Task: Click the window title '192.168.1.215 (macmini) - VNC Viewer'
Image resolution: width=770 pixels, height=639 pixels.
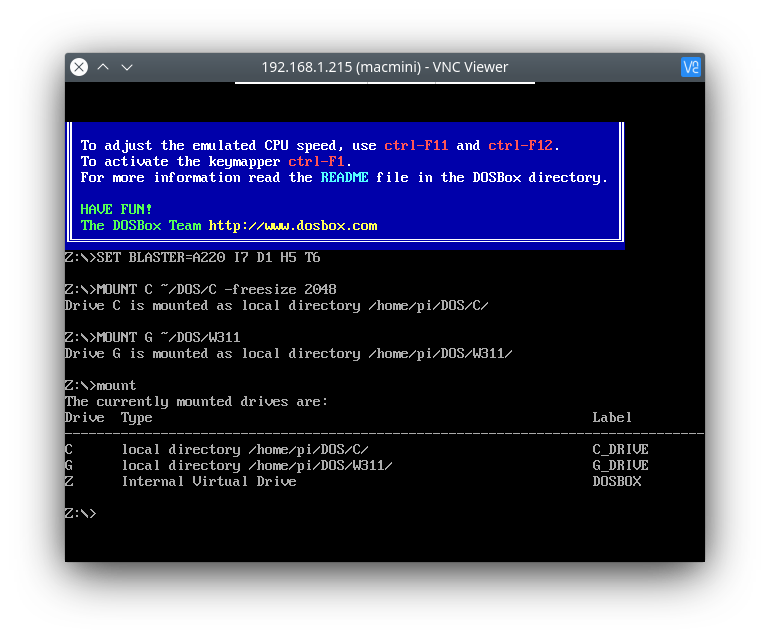Action: click(x=384, y=67)
